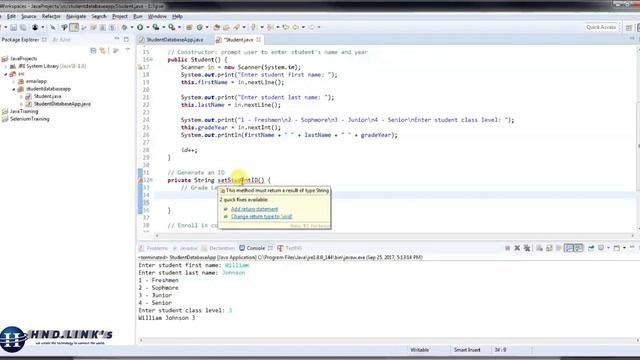This screenshot has height=360, width=640.
Task: Click the Save icon in the toolbar
Action: [13, 27]
